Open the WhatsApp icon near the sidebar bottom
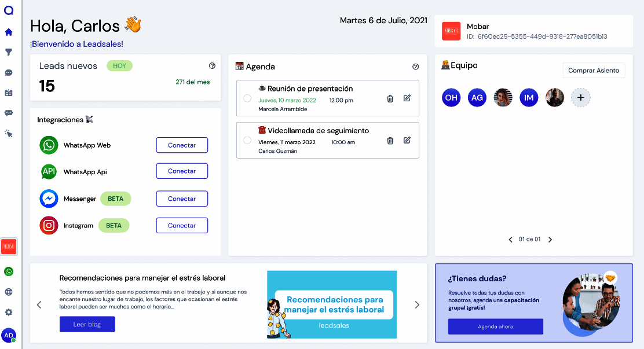Image resolution: width=644 pixels, height=349 pixels. (x=8, y=271)
